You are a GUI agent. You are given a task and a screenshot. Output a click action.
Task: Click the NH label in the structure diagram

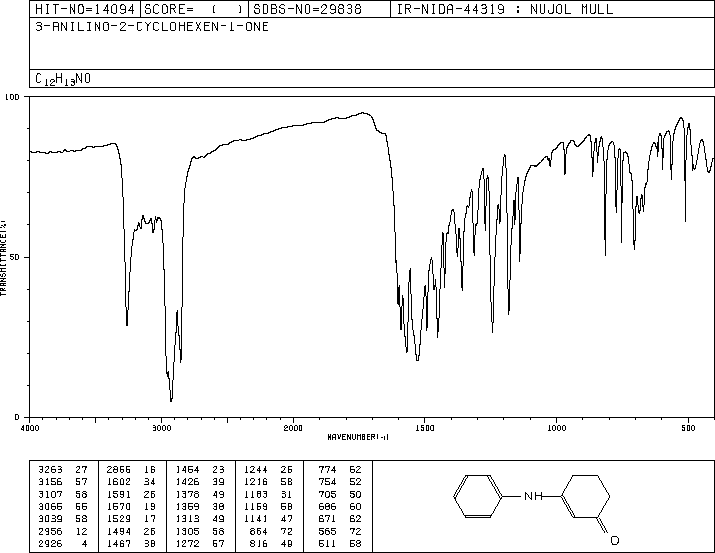534,496
